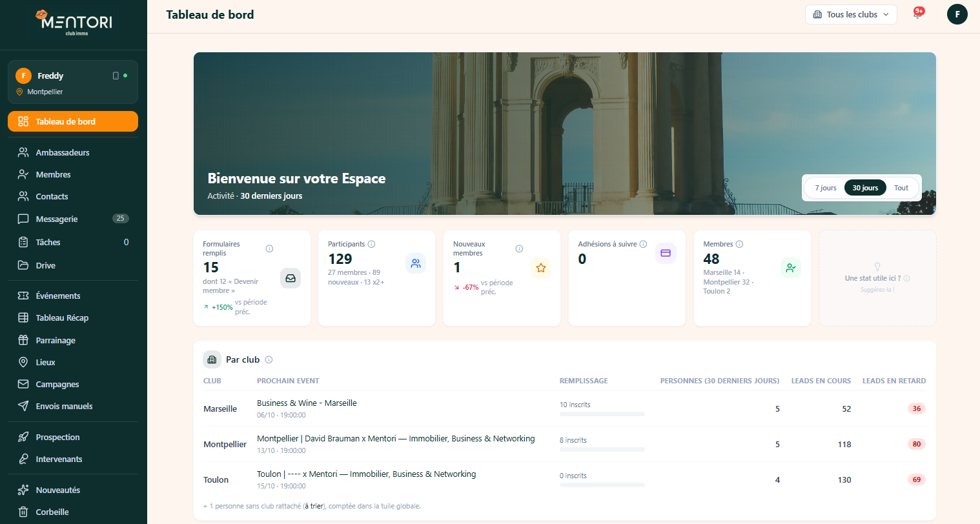Viewport: 980px width, 524px height.
Task: Open the Événements section
Action: click(73, 296)
